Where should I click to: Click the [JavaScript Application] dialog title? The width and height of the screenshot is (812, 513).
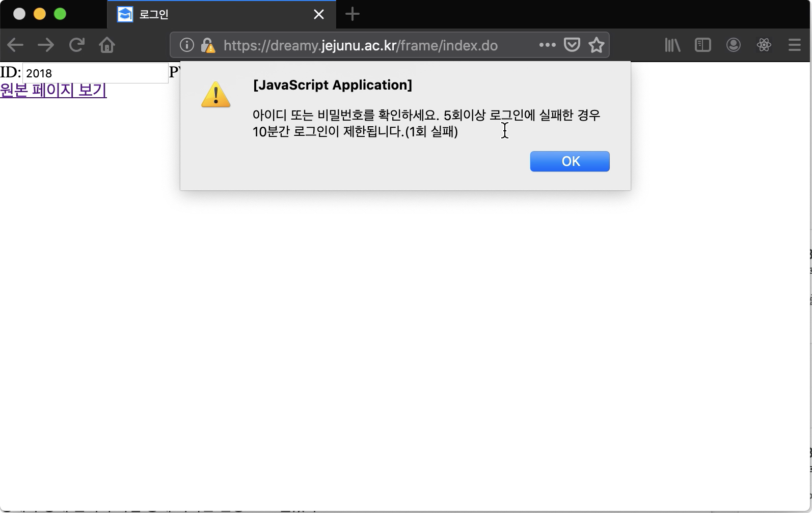point(333,85)
